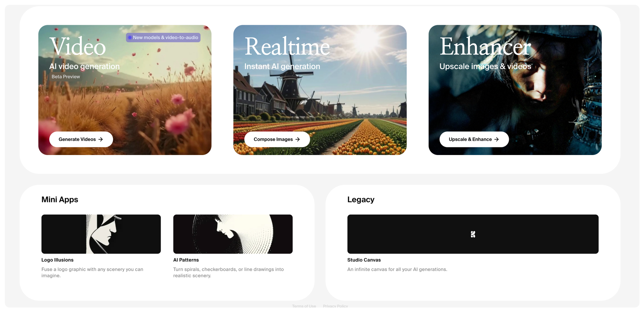Select the AI Patterns title link
Viewport: 644px width, 312px height.
point(186,260)
